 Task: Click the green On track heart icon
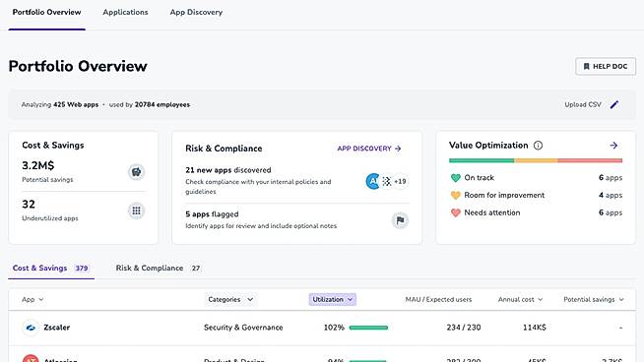point(456,178)
